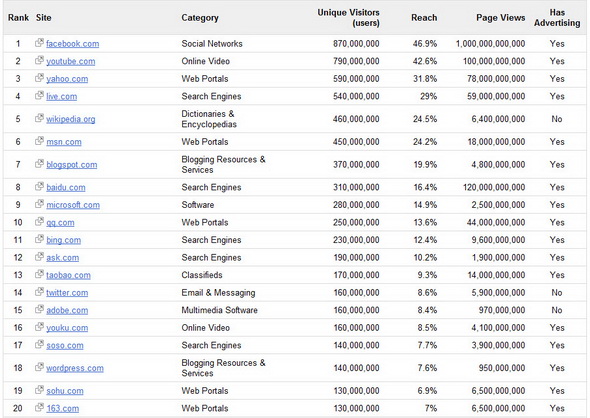Open the adobe.com link
This screenshot has height=418, width=590.
point(67,310)
